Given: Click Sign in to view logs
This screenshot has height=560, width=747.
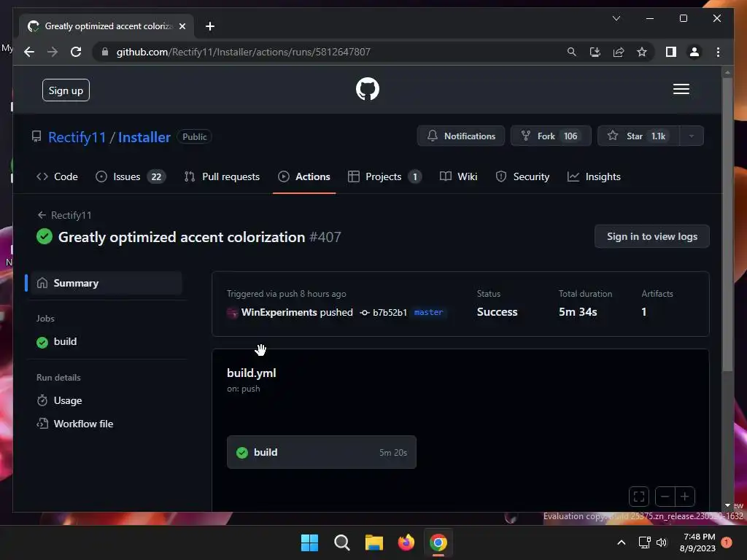Looking at the screenshot, I should coord(651,236).
